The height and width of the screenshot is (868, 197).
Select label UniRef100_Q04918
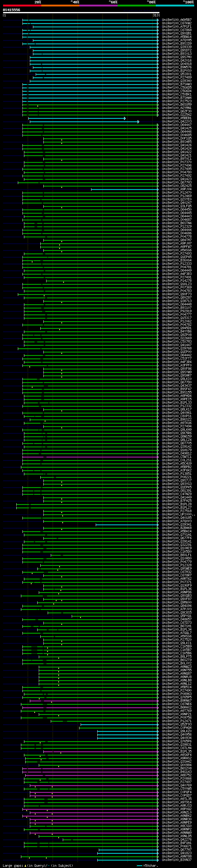[x=176, y=64]
